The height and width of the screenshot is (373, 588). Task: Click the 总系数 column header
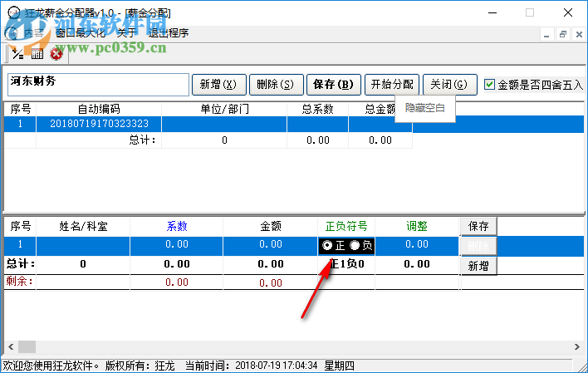pyautogui.click(x=317, y=109)
